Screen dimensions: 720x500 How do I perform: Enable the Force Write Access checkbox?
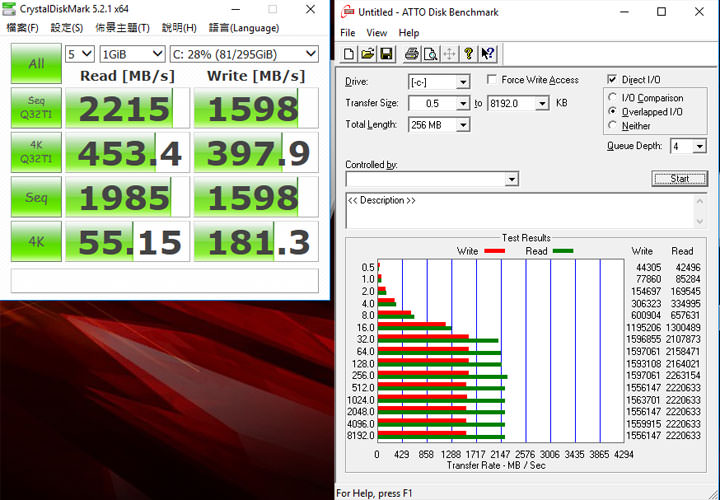click(493, 80)
